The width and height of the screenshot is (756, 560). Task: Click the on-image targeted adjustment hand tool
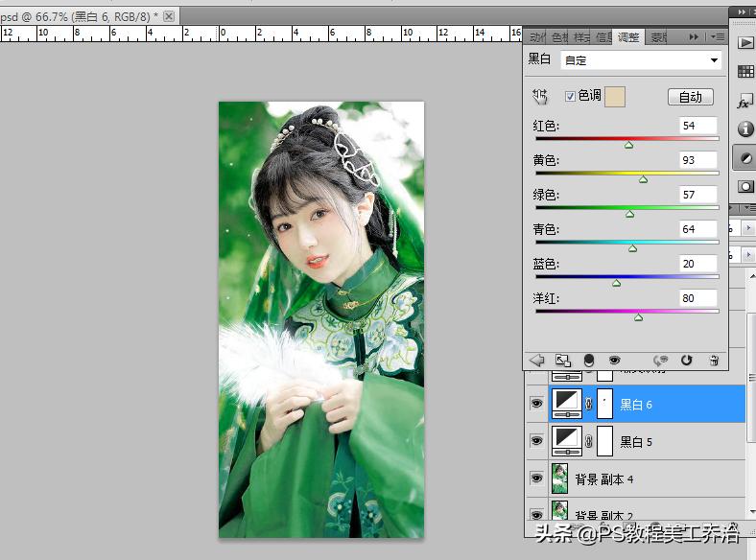(540, 96)
